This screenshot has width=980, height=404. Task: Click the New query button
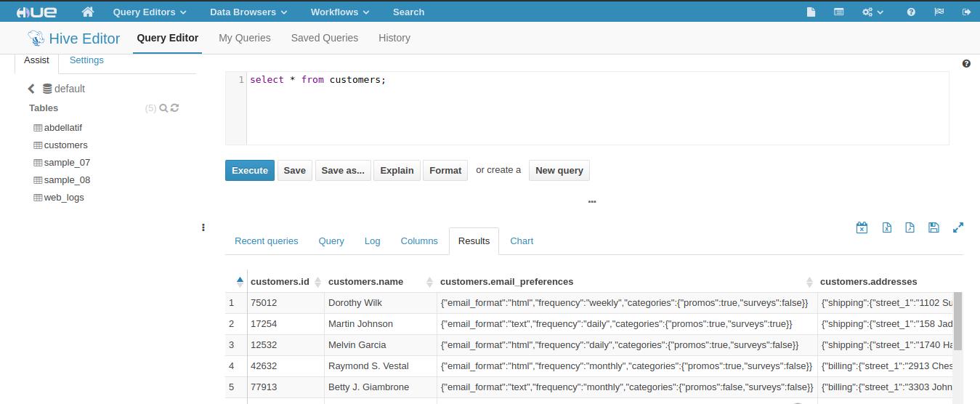coord(559,170)
